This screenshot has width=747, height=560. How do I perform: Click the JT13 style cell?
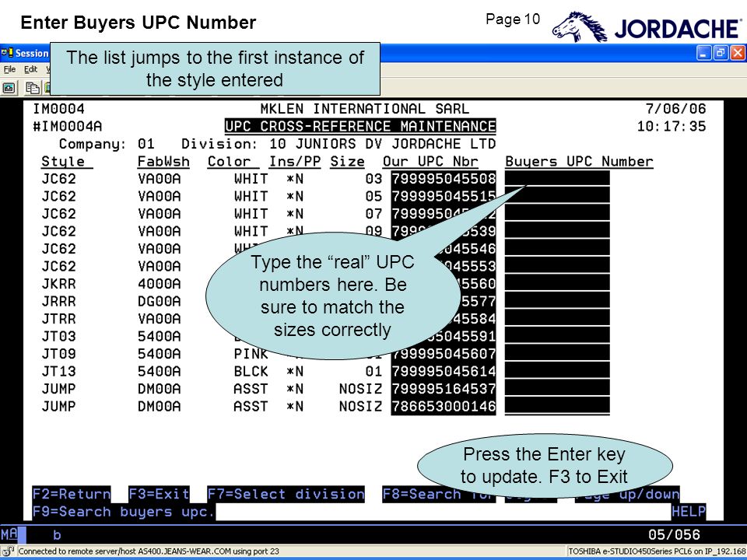[x=58, y=372]
